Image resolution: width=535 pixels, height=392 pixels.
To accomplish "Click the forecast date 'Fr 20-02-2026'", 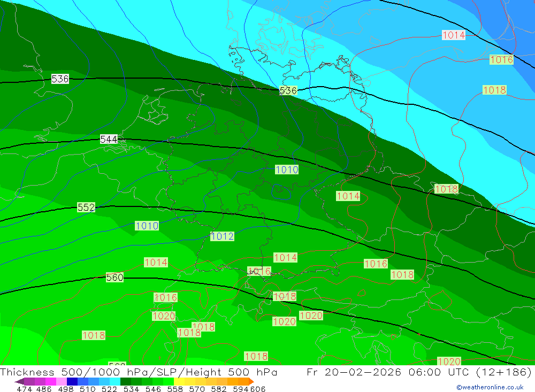I will click(354, 372).
